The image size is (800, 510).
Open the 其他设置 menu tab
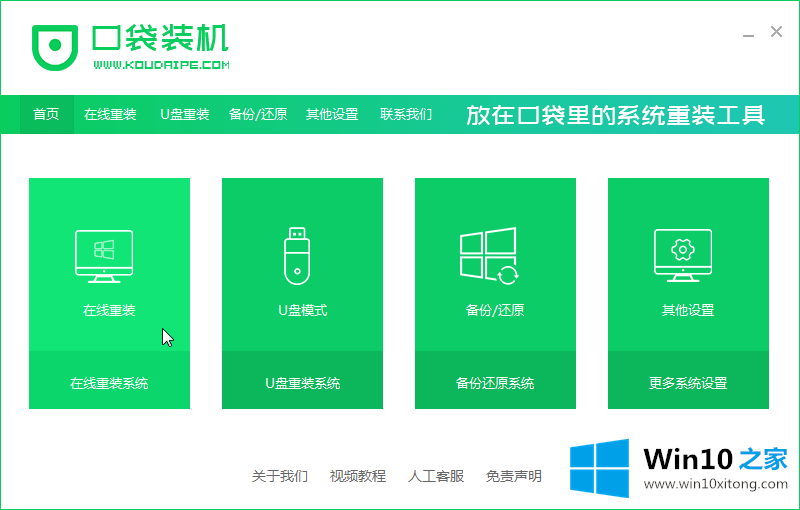332,114
